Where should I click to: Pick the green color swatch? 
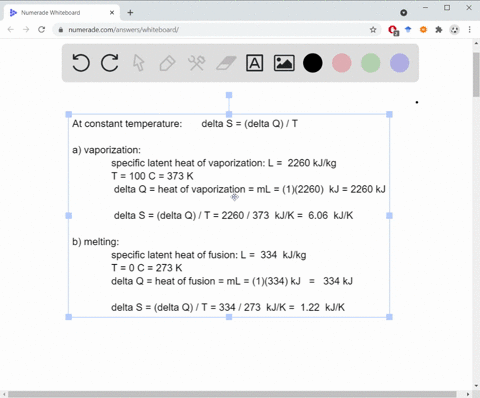371,63
